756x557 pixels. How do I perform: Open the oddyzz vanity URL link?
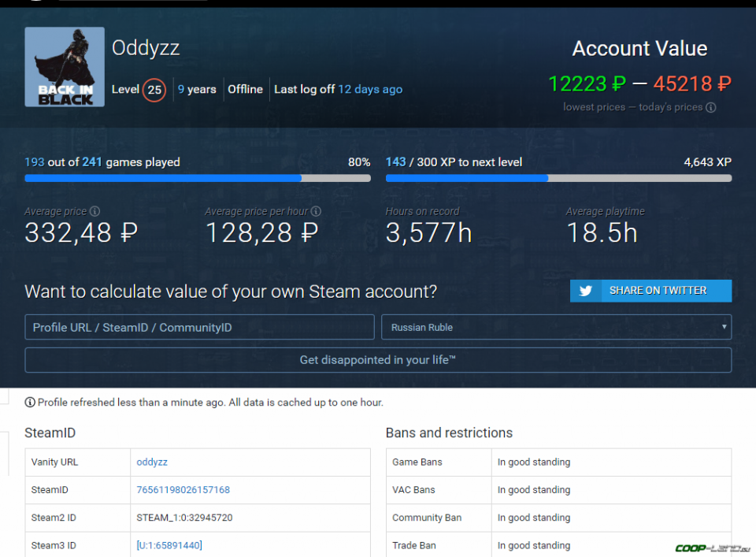click(152, 462)
